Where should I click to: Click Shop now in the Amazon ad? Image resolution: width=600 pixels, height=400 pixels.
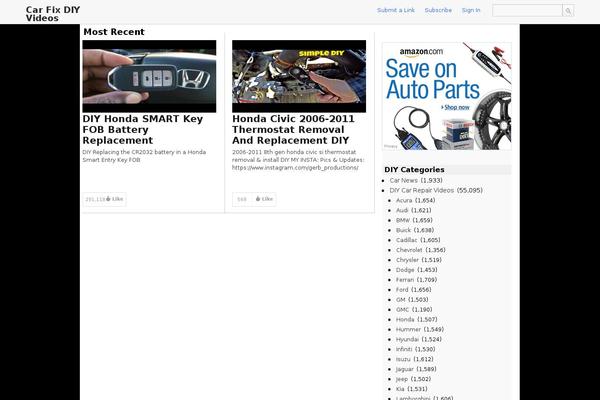[x=455, y=107]
